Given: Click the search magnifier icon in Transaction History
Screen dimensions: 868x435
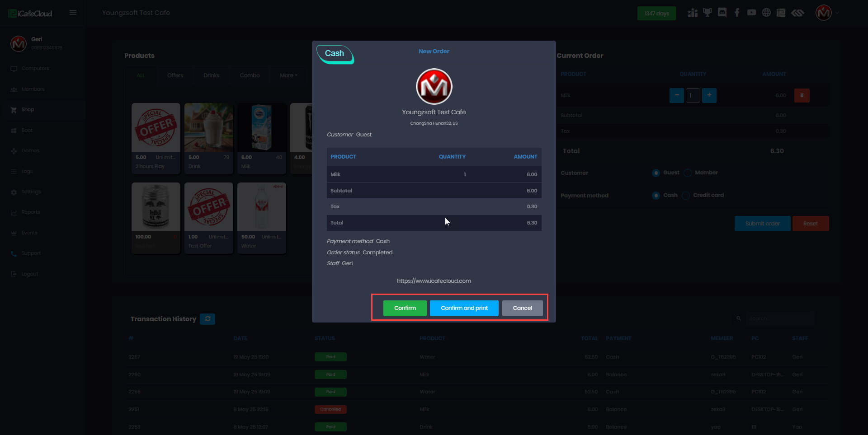Looking at the screenshot, I should [x=739, y=319].
